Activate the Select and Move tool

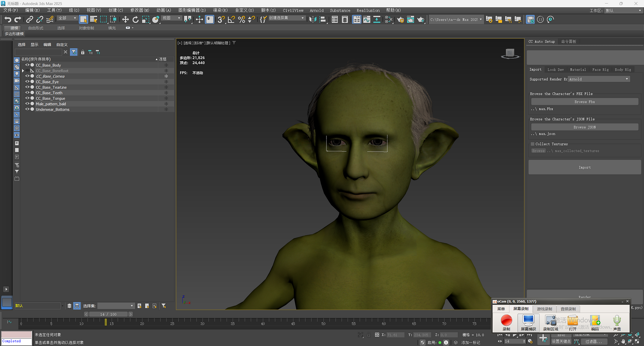click(x=125, y=19)
